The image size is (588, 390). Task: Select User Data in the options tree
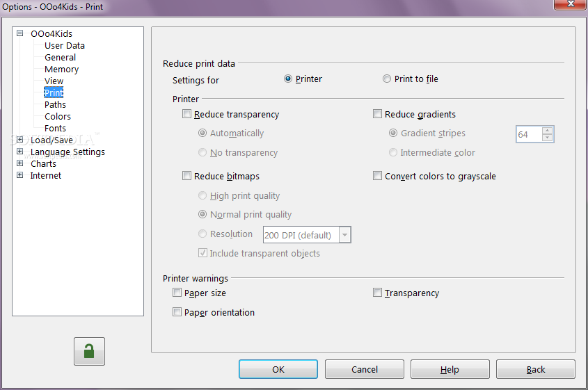[x=65, y=46]
